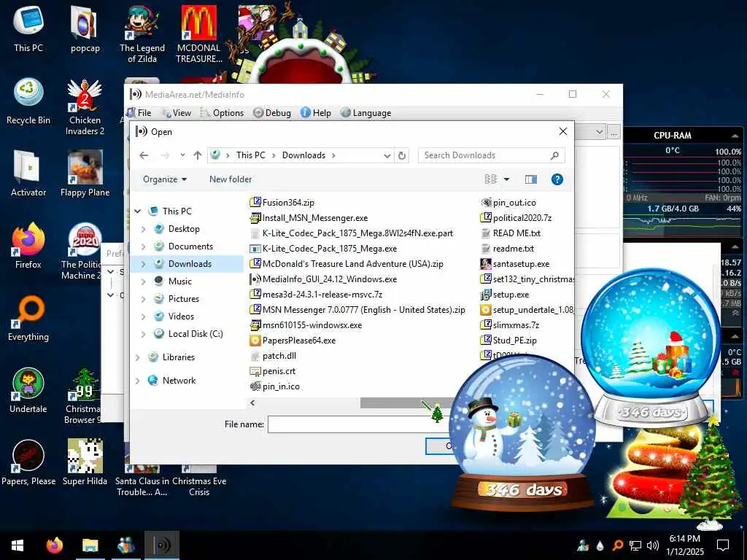This screenshot has height=560, width=747.
Task: Select Music in the navigation tree
Action: pos(180,281)
